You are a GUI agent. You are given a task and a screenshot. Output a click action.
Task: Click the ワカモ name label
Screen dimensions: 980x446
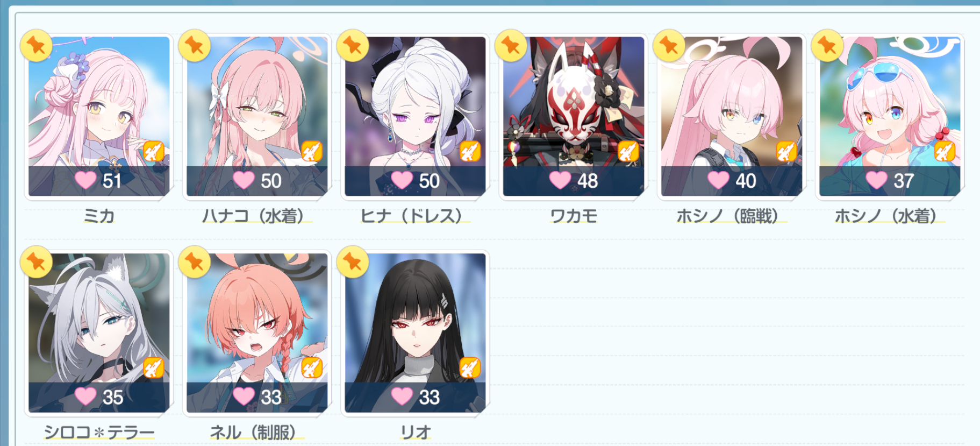coord(574,216)
